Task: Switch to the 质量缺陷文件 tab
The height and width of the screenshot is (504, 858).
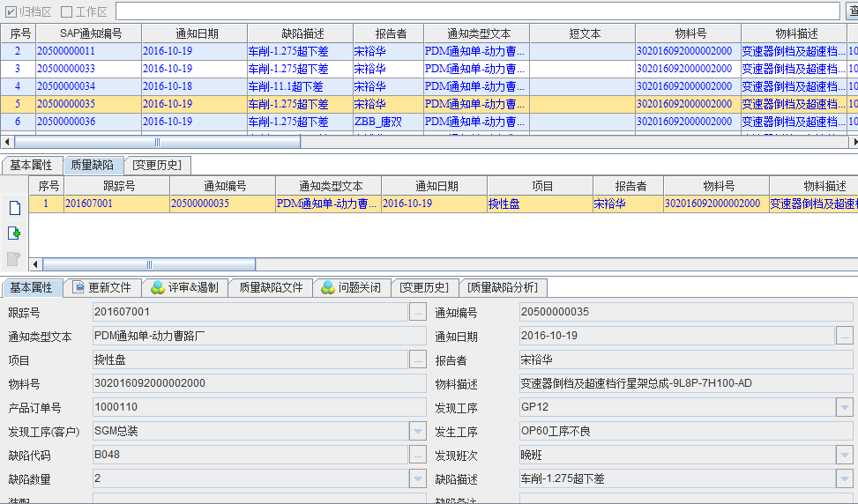Action: click(271, 287)
